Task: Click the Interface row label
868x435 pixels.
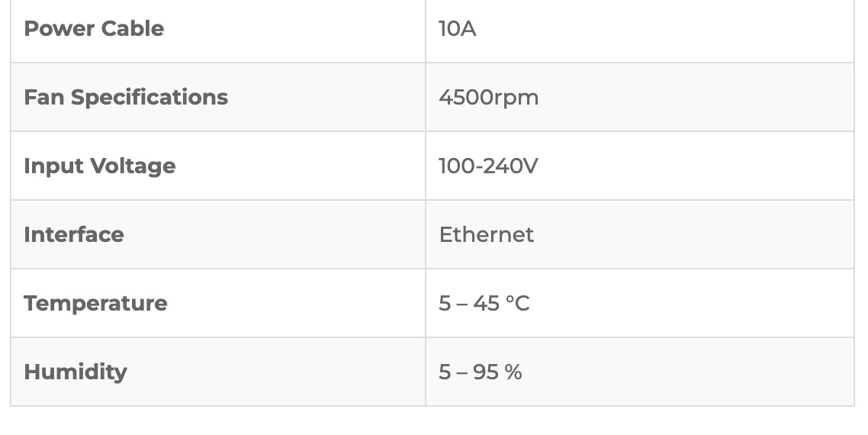Action: [74, 234]
